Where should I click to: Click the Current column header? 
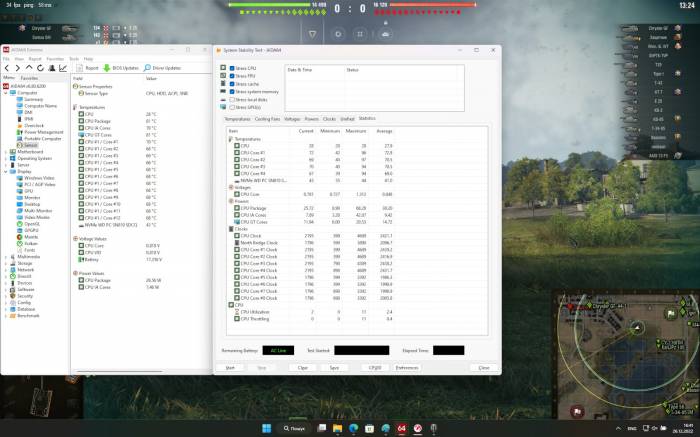click(306, 131)
